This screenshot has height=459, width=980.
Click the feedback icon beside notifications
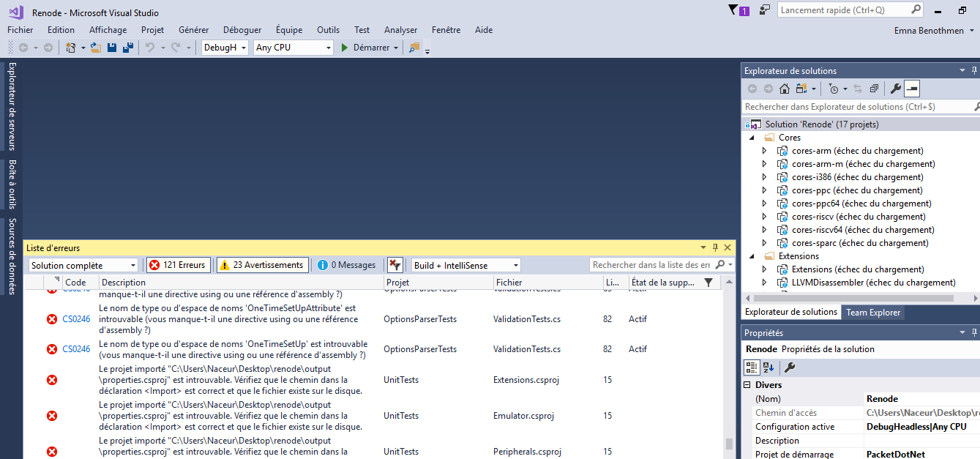tap(765, 10)
